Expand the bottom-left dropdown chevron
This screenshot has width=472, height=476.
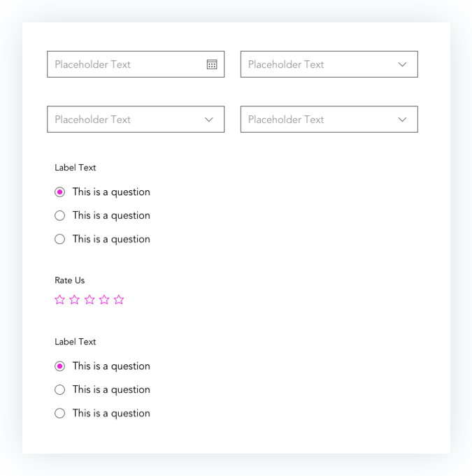pyautogui.click(x=208, y=120)
